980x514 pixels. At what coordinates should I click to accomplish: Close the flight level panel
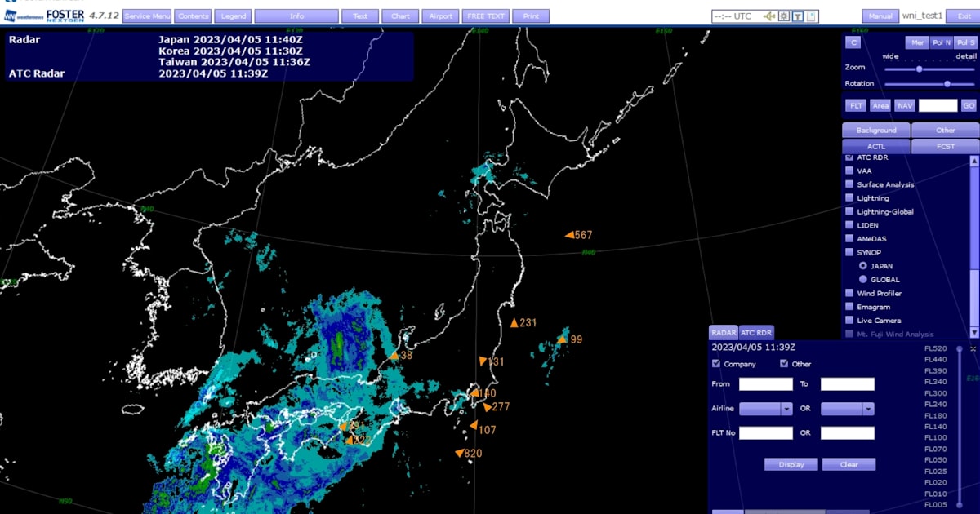[973, 349]
